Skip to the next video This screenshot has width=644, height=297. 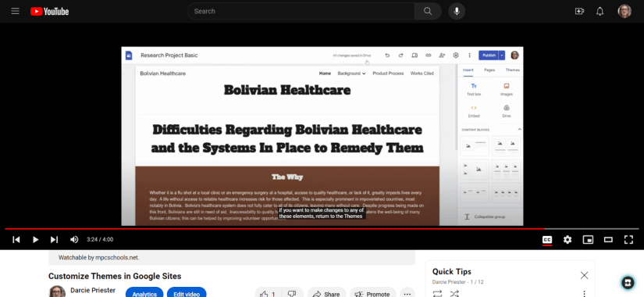[54, 239]
